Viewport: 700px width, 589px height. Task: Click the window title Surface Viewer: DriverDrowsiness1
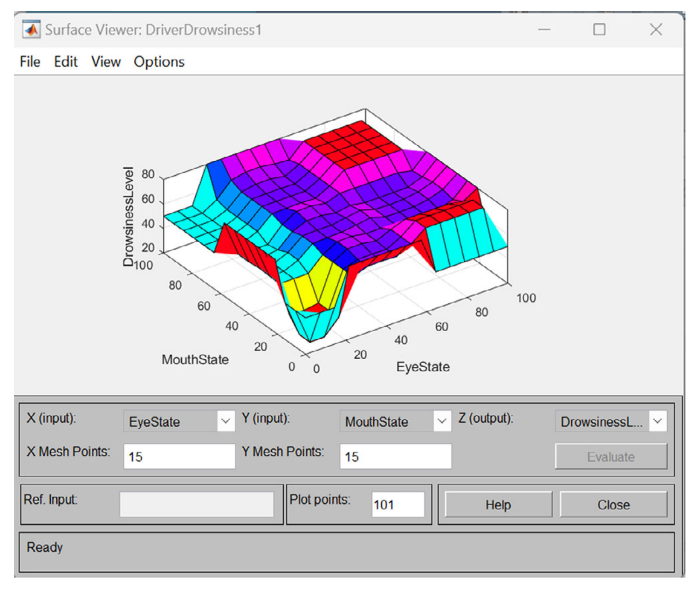pyautogui.click(x=153, y=30)
